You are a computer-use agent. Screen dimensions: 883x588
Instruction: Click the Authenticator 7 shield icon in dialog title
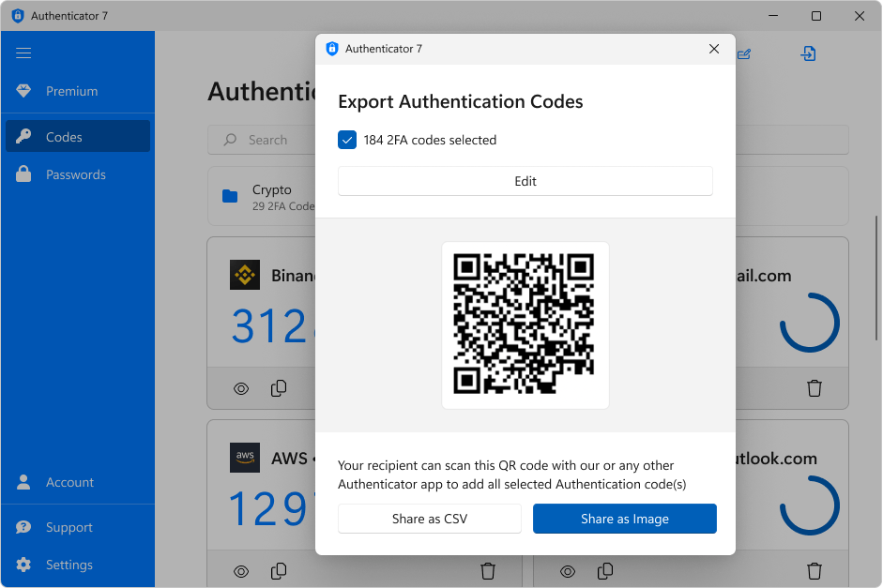pos(332,49)
